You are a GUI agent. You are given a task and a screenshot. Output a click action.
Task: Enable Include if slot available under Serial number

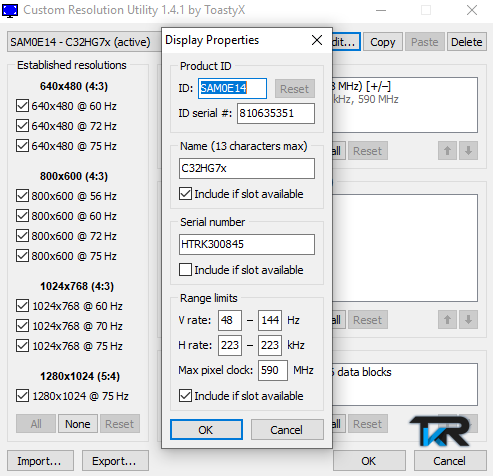click(185, 270)
